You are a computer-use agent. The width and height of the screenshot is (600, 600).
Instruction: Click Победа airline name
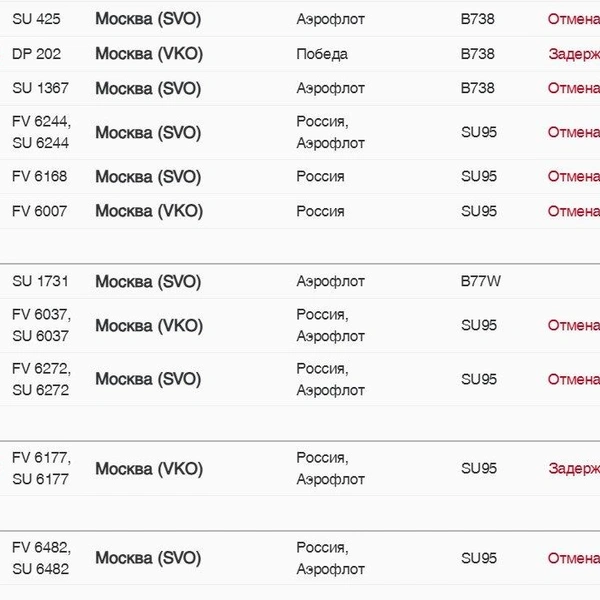tap(322, 54)
